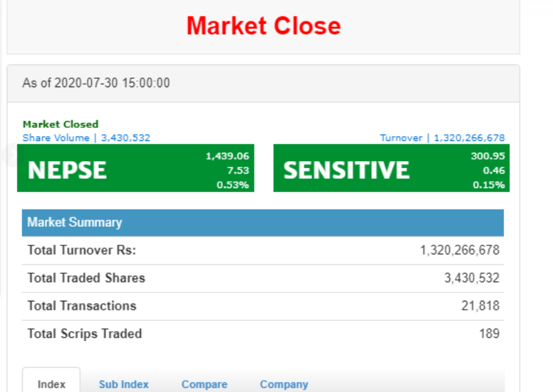Click the Market Closed status label

pos(60,124)
